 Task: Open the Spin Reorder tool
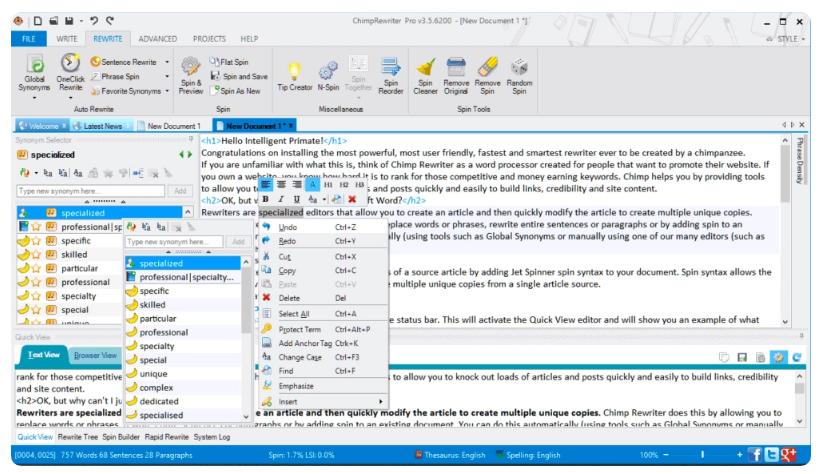[x=391, y=68]
